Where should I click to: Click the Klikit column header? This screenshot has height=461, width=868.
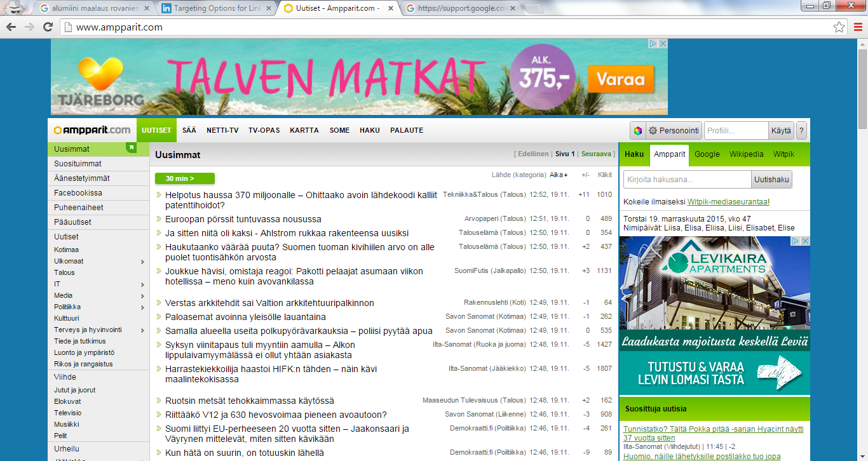[605, 175]
